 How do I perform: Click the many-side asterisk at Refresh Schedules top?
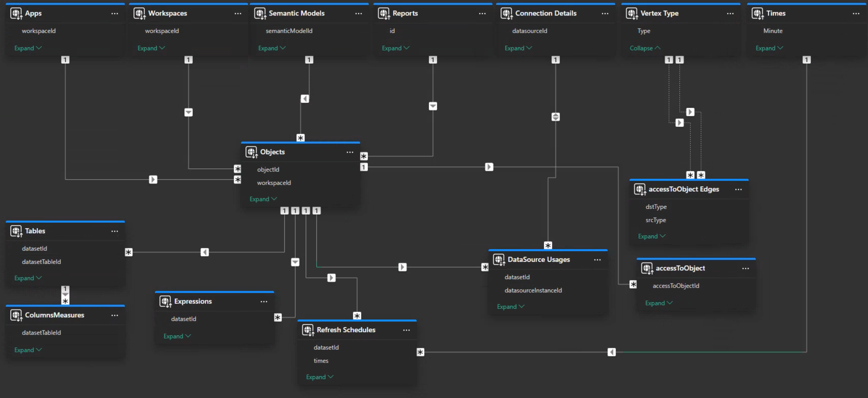tap(357, 316)
